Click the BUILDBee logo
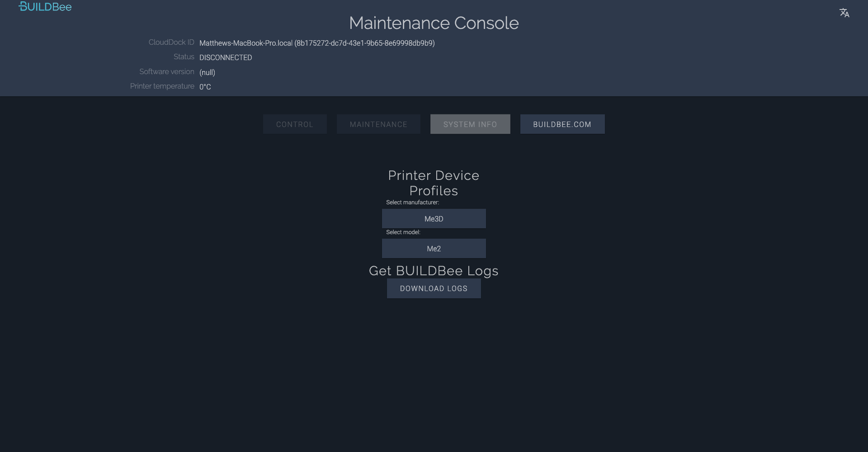The width and height of the screenshot is (868, 452). coord(45,7)
